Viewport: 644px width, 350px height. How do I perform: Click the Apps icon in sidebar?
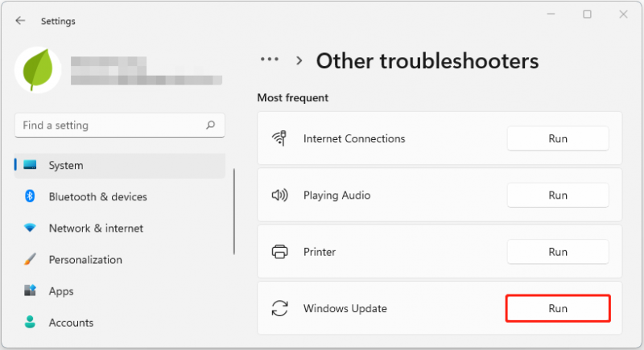pyautogui.click(x=30, y=290)
